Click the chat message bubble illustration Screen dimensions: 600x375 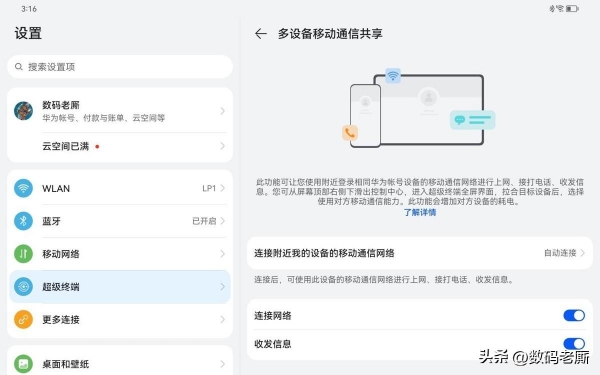(473, 120)
